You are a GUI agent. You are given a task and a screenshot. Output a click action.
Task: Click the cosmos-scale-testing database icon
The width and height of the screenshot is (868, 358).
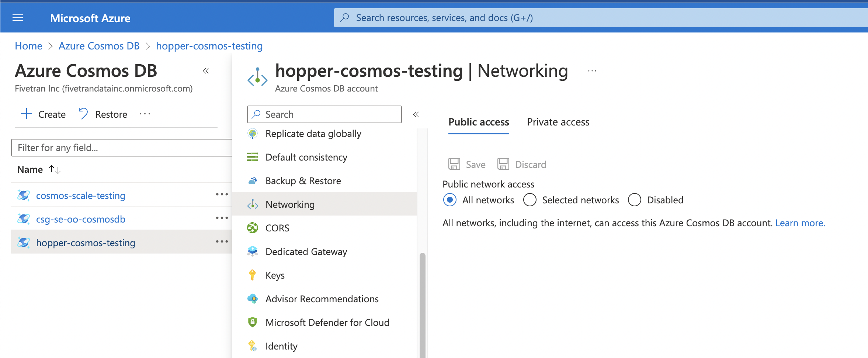(24, 195)
